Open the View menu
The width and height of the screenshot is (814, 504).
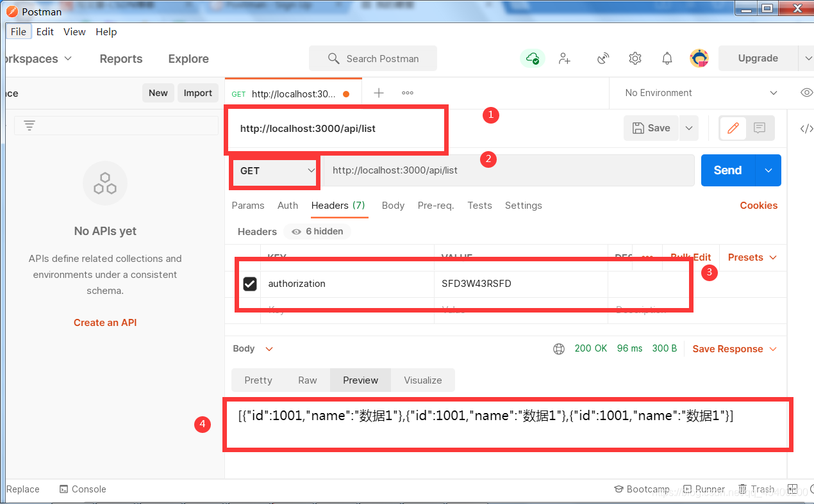pos(74,32)
